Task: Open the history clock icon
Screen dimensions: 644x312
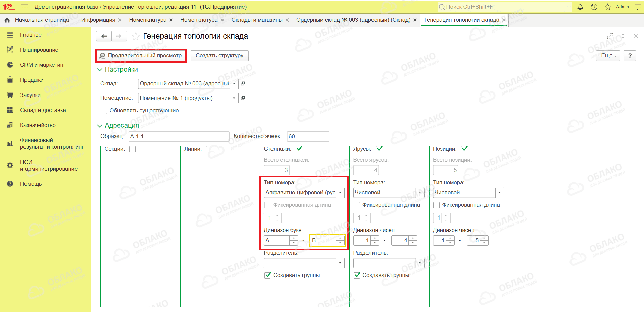Action: 594,7
